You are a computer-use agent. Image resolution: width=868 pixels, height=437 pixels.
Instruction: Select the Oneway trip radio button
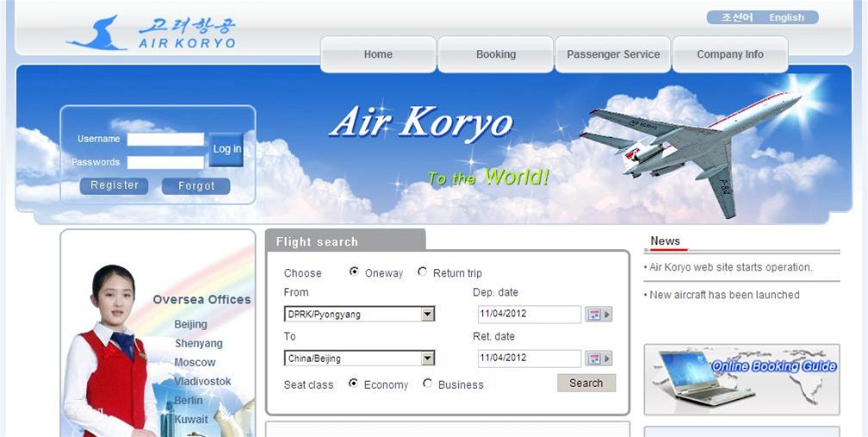coord(354,272)
